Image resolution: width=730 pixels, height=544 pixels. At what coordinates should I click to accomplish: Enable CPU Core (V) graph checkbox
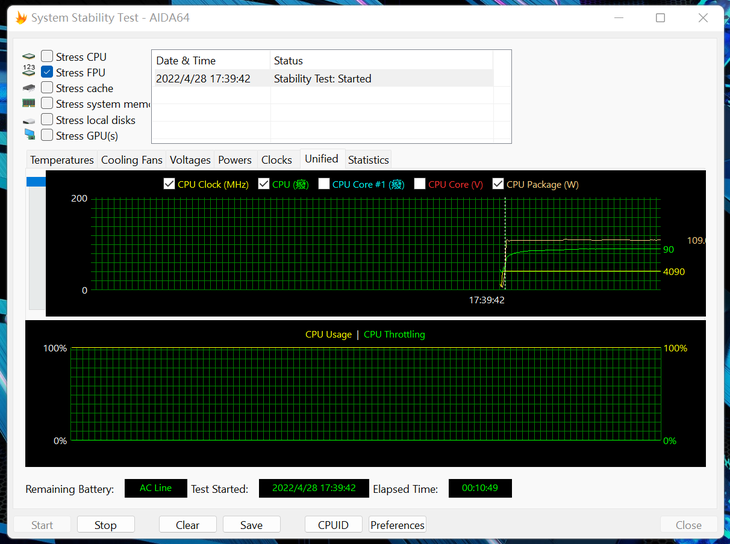pos(420,184)
